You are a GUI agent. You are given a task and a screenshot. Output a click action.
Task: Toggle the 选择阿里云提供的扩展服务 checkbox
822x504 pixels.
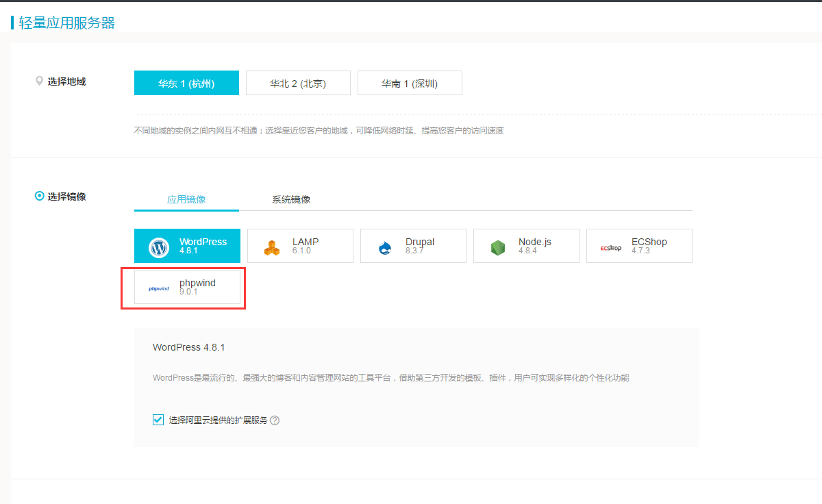coord(158,420)
